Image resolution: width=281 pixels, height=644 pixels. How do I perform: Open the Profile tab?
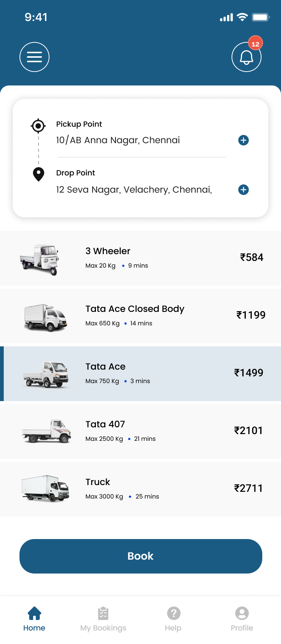coord(242,619)
